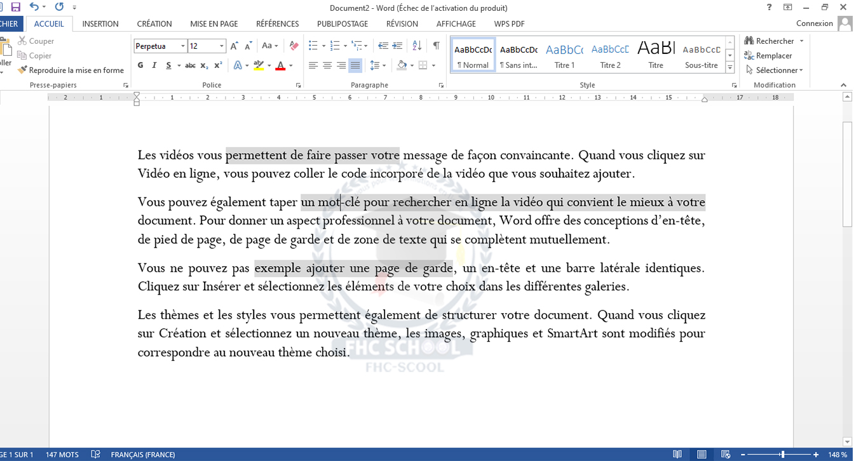Increase font size with grow font icon

[x=234, y=46]
